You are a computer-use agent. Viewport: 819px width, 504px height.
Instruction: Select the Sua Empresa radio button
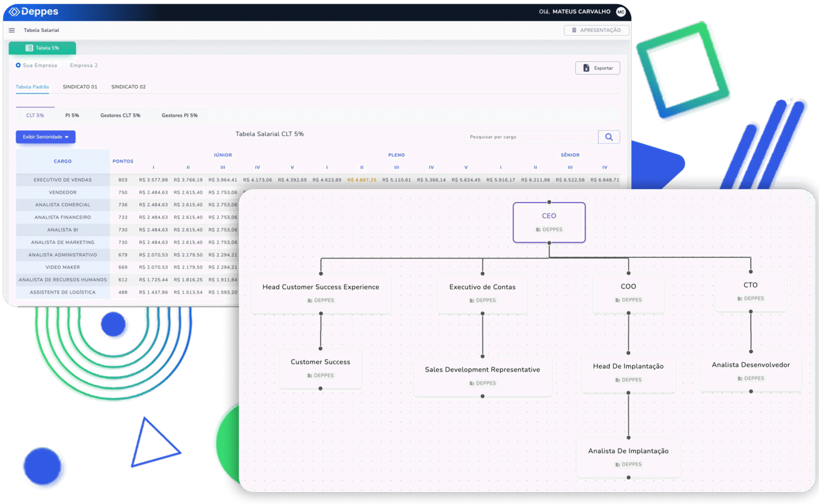click(x=18, y=66)
